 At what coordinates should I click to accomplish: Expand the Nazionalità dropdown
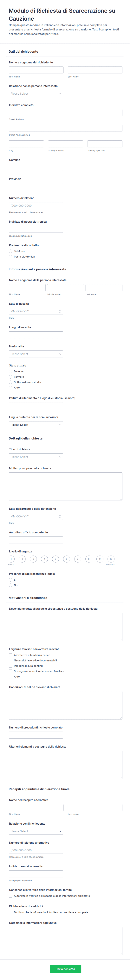(x=36, y=354)
